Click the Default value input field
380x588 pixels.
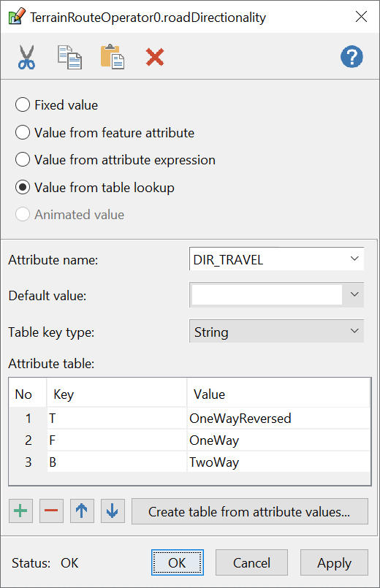267,294
